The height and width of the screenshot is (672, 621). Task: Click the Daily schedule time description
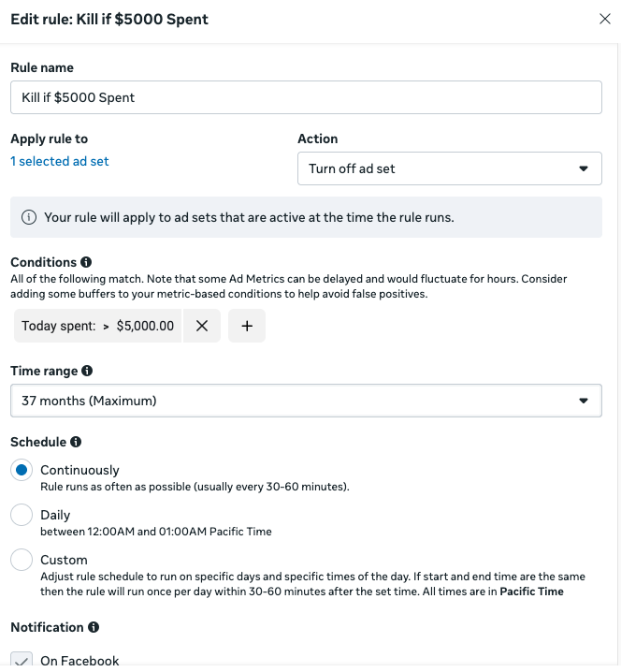156,532
